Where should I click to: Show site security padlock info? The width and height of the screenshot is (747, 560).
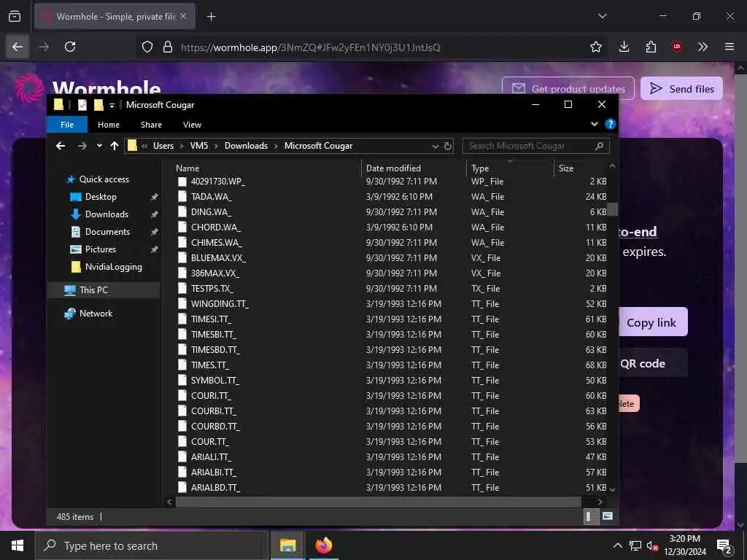167,47
